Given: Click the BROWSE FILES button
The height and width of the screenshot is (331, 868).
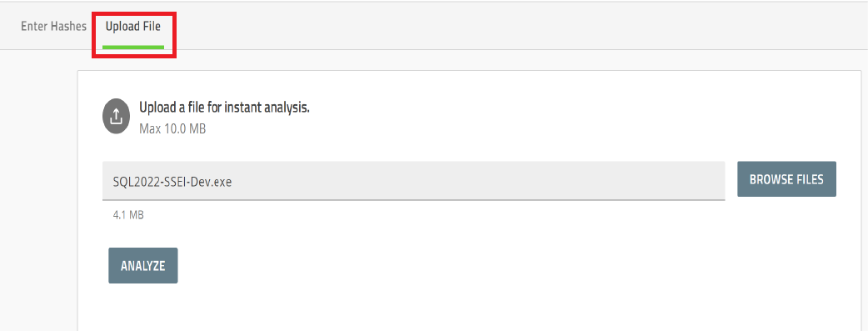Looking at the screenshot, I should click(x=786, y=179).
